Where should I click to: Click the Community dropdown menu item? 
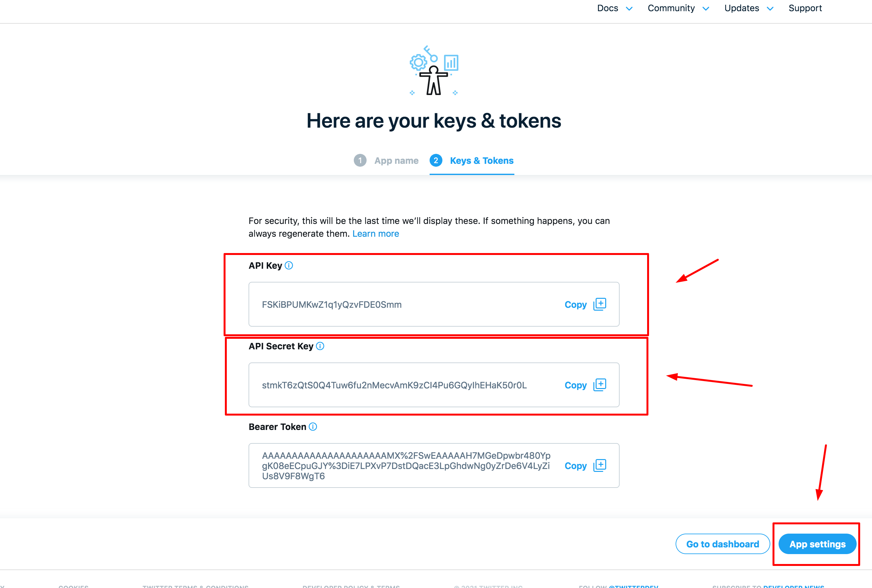[670, 9]
